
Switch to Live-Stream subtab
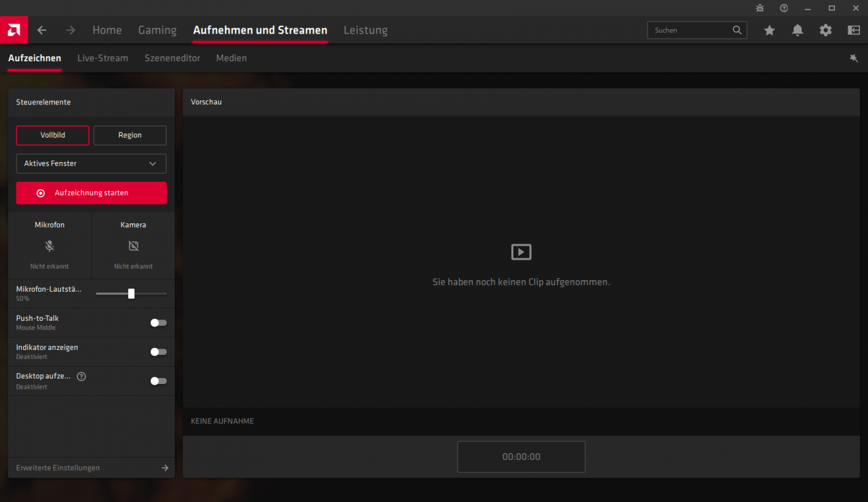(102, 58)
